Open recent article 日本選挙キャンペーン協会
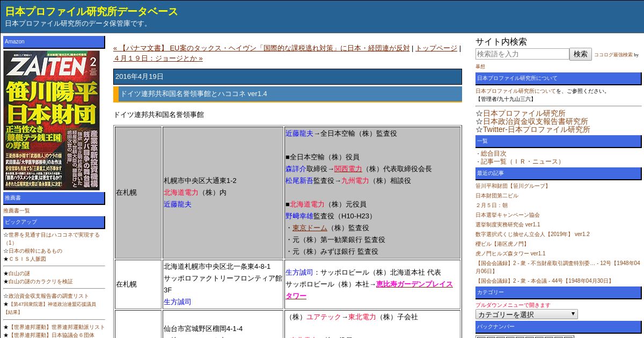Screen dimensions: 644x338 pos(508,215)
